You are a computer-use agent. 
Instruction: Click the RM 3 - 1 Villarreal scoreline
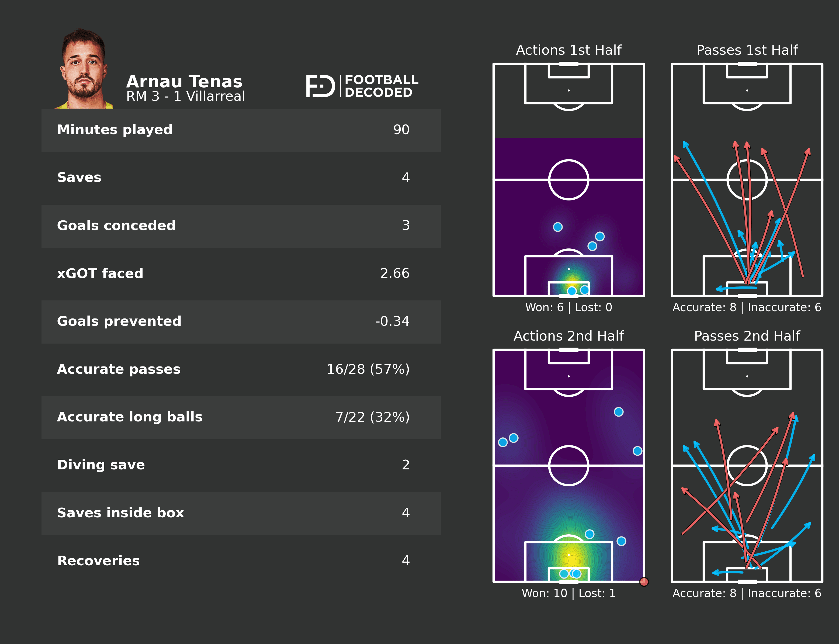pyautogui.click(x=186, y=96)
